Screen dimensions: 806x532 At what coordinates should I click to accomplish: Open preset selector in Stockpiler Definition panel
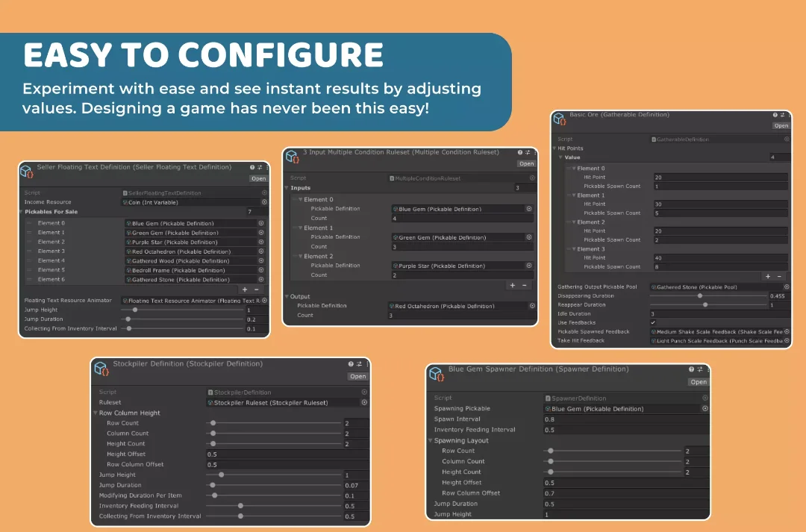coord(359,364)
